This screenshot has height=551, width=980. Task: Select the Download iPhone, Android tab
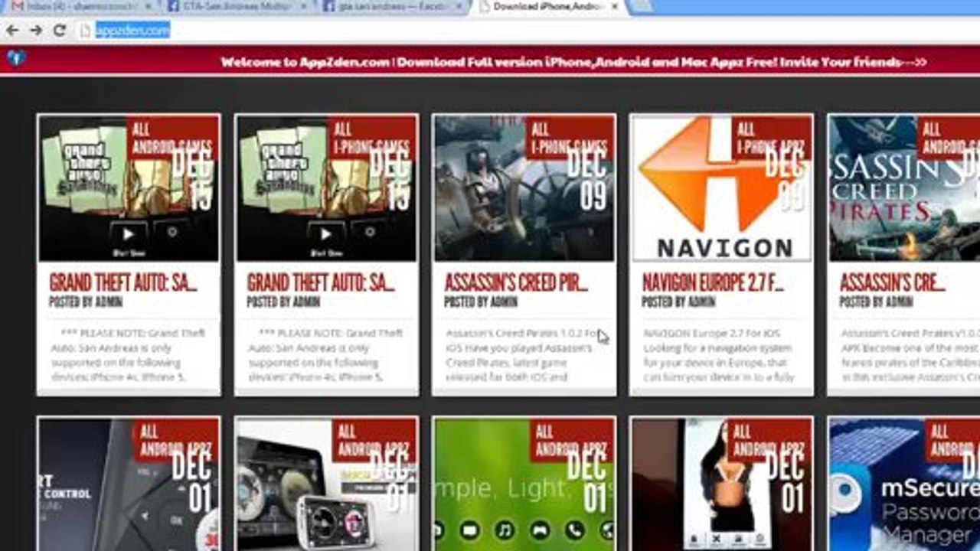pos(549,7)
